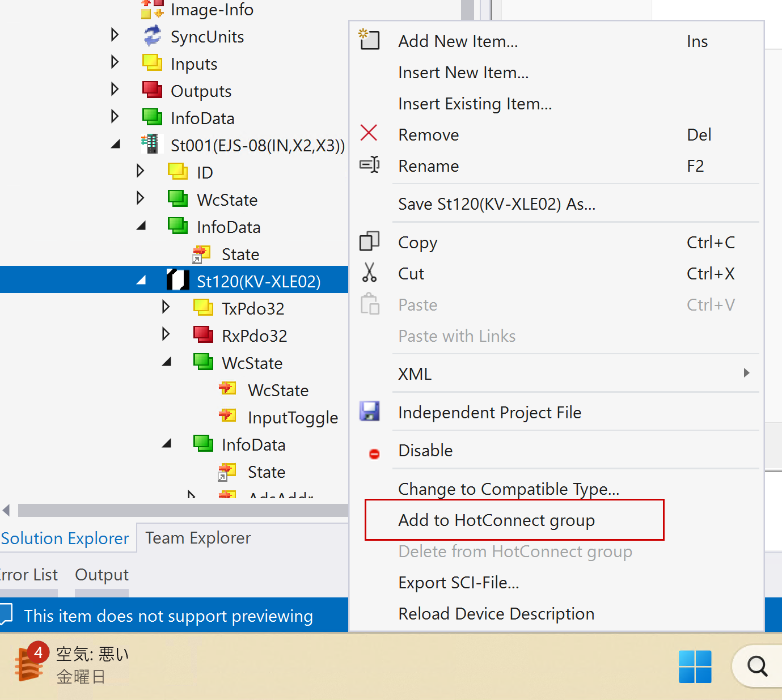The height and width of the screenshot is (700, 782).
Task: Click the Windows Start button
Action: pos(695,666)
